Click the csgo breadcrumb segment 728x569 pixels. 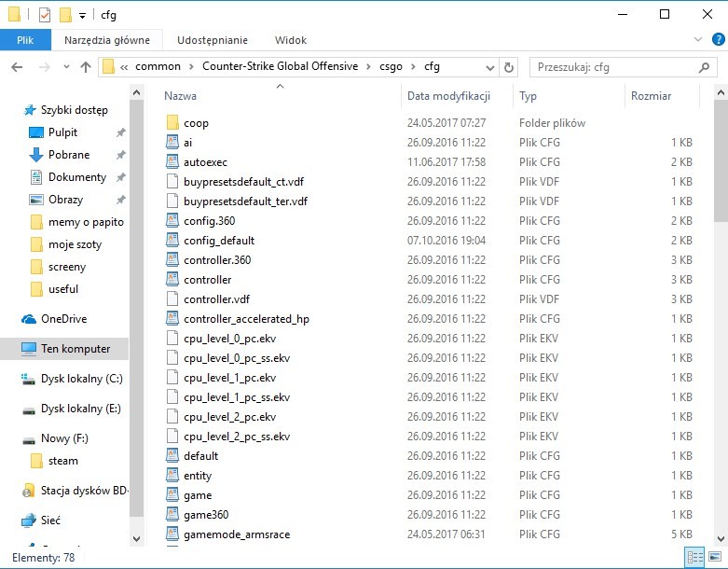coord(391,66)
